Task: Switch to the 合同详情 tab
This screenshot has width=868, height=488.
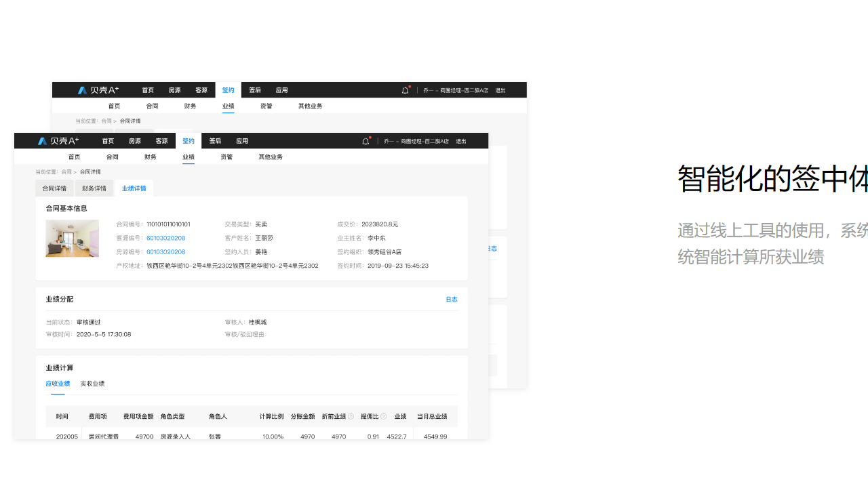Action: point(54,188)
